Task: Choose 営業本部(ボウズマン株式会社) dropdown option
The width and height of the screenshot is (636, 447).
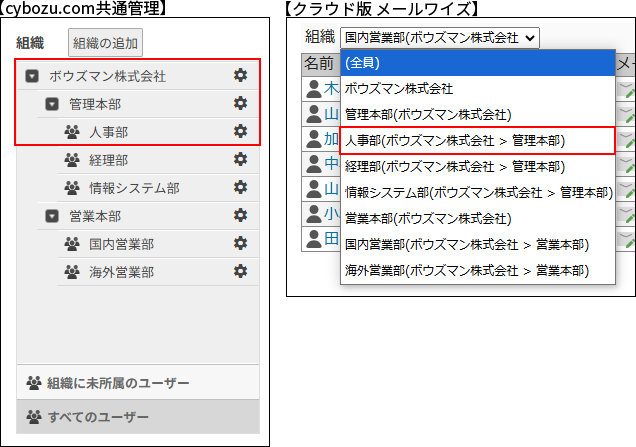Action: pos(478,219)
